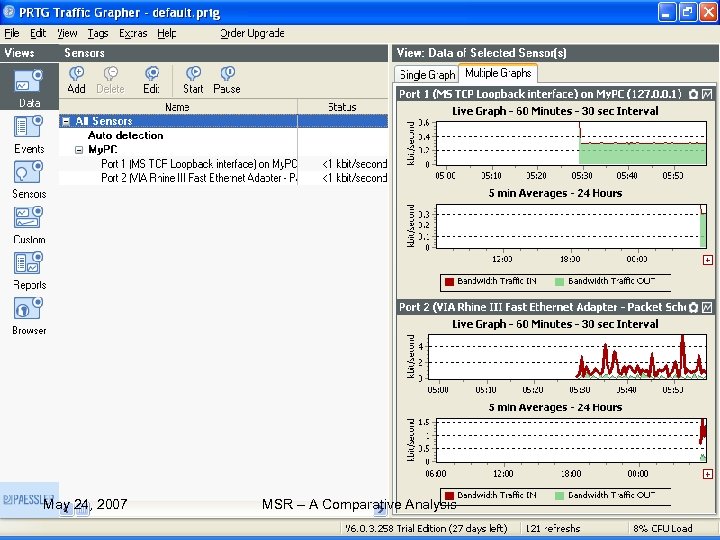Image resolution: width=720 pixels, height=540 pixels.
Task: Open the Data view in sidebar
Action: click(29, 87)
